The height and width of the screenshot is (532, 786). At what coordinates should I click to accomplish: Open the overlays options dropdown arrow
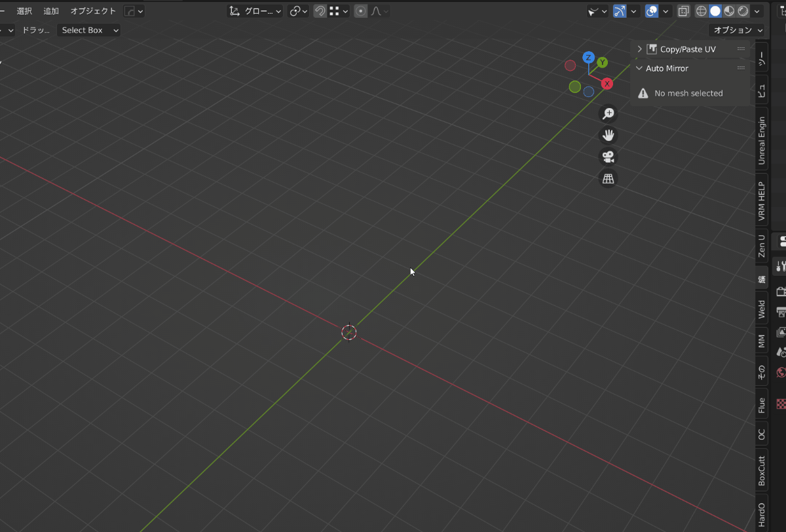pos(666,11)
